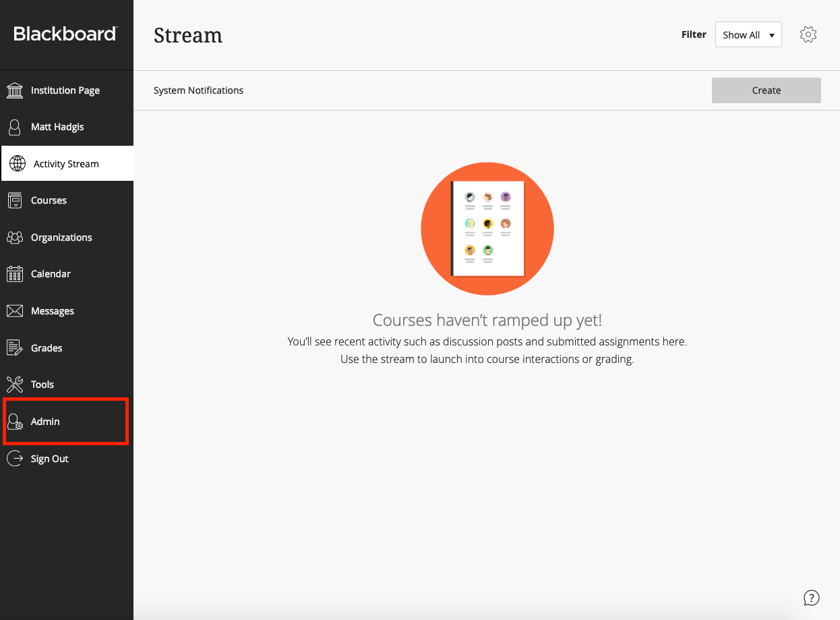The image size is (840, 620).
Task: Click the Matt Hadgis profile icon
Action: [15, 127]
